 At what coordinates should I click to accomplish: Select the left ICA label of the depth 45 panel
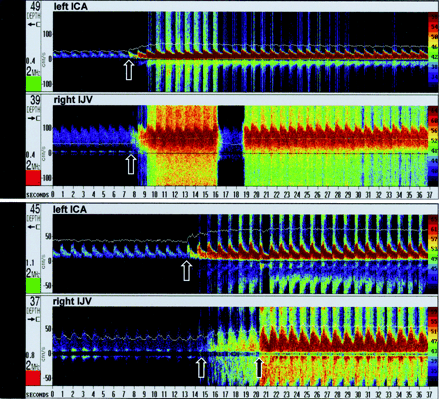[70, 209]
